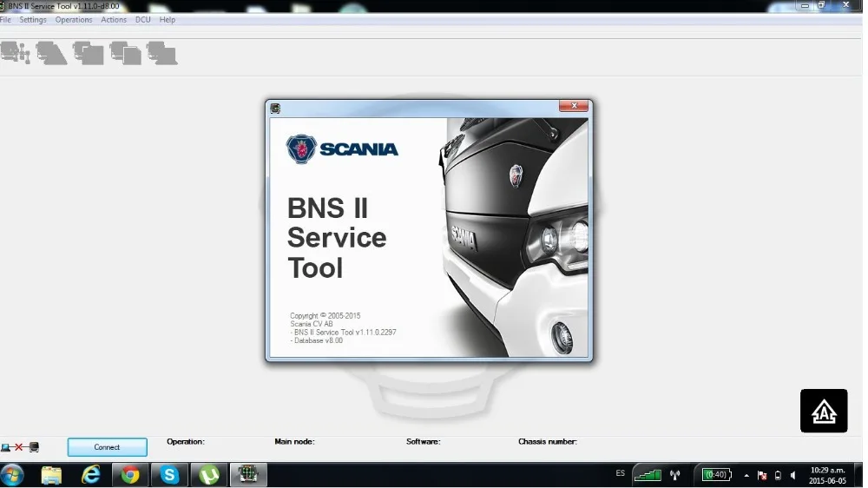Open Skype from the taskbar
This screenshot has width=868, height=488.
click(x=169, y=475)
